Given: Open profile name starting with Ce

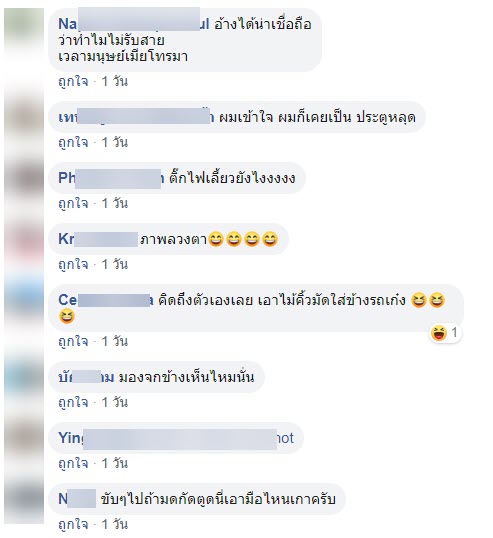Looking at the screenshot, I should [105, 300].
